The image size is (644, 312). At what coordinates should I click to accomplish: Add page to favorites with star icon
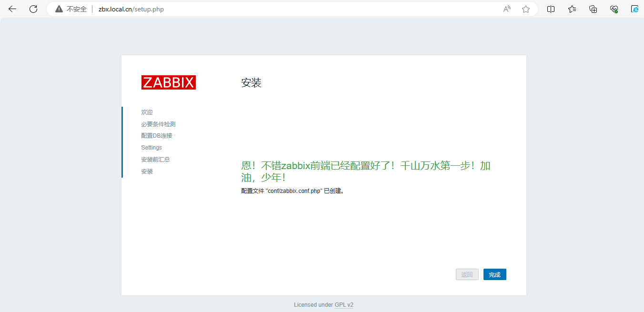click(x=526, y=9)
